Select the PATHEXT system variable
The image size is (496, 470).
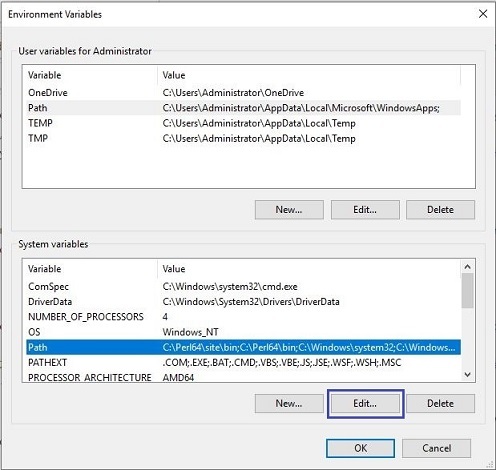click(x=243, y=362)
